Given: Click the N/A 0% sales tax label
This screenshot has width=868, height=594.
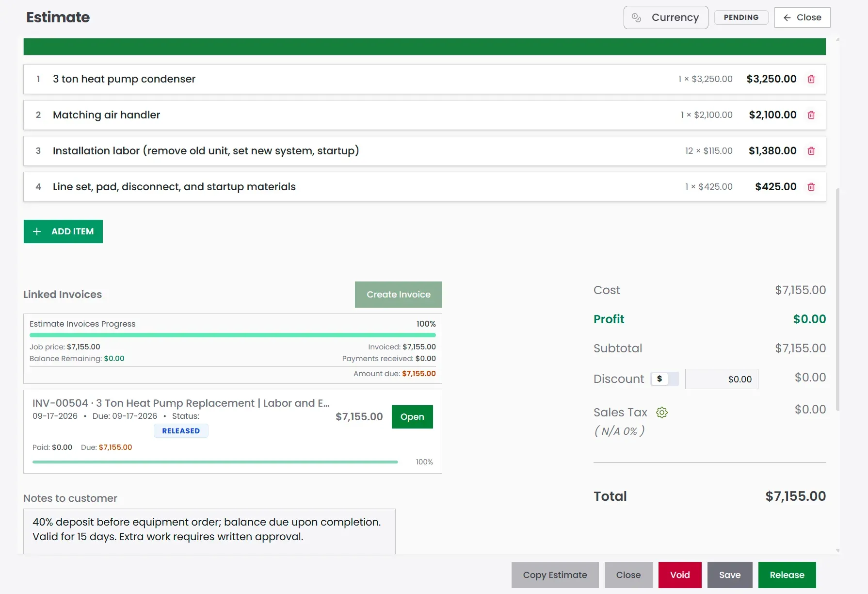Looking at the screenshot, I should point(619,431).
